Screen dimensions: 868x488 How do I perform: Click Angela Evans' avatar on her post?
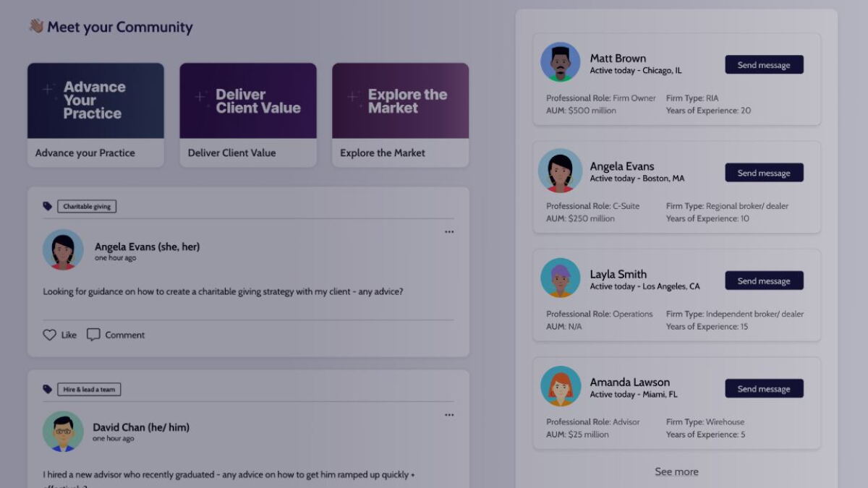pos(63,249)
